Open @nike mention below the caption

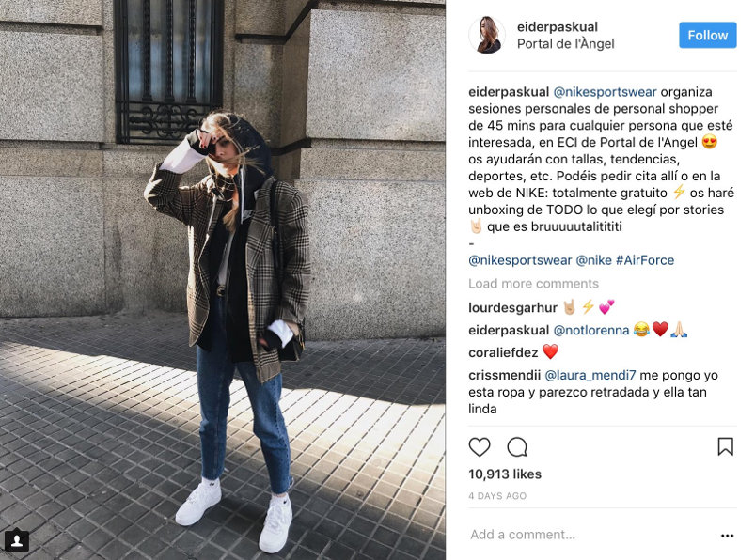tap(593, 260)
